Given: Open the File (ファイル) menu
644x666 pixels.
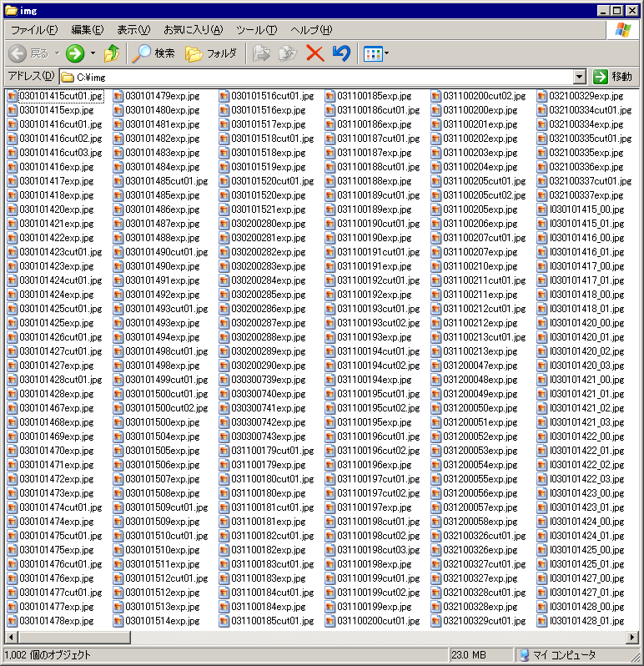Looking at the screenshot, I should [x=33, y=30].
